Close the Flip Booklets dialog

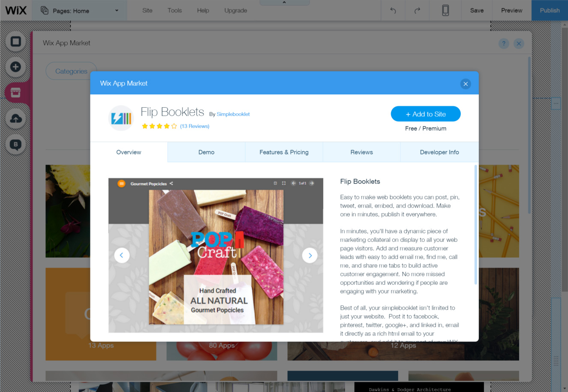pyautogui.click(x=466, y=84)
